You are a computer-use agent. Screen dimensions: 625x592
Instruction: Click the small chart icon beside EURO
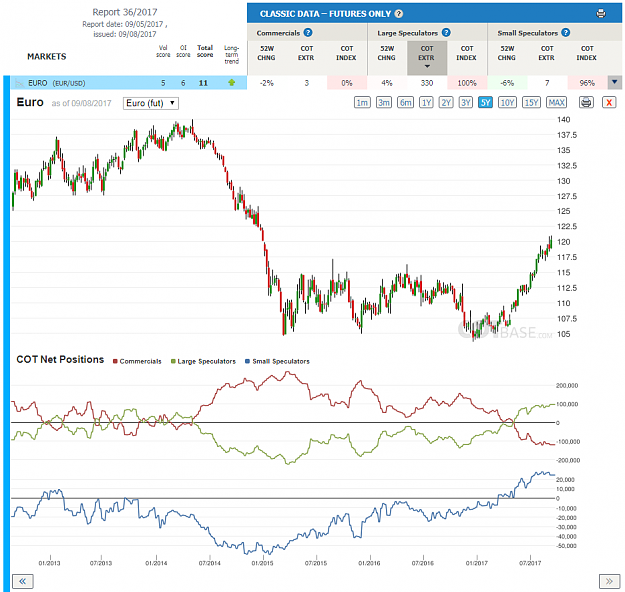(19, 83)
